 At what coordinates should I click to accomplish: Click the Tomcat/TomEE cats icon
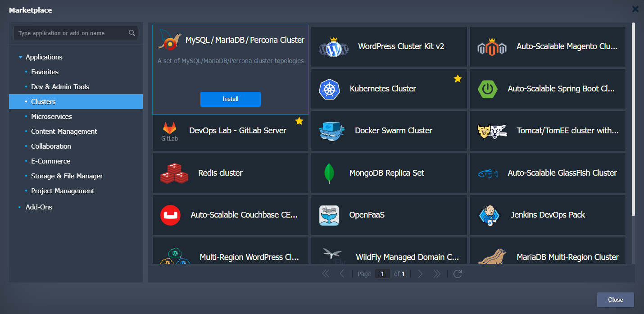pos(492,131)
